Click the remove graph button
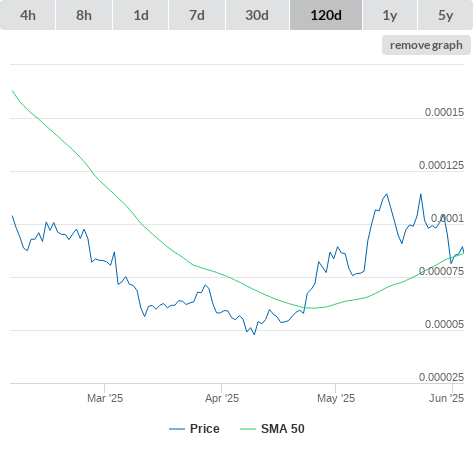Screen dimensions: 474x455 [426, 45]
